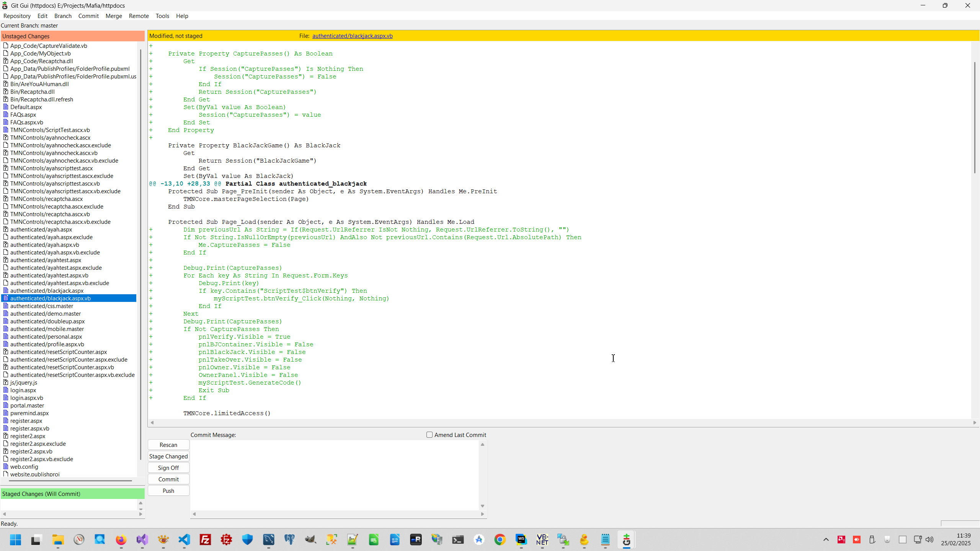This screenshot has height=551, width=980.
Task: Click file icon next to web.config
Action: point(6,466)
